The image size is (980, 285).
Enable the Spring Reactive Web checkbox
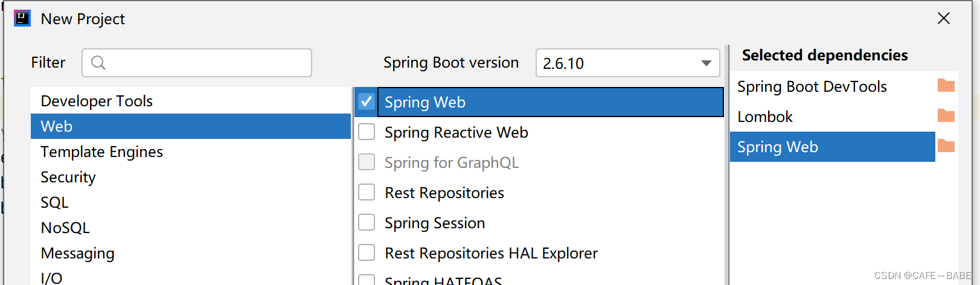[x=367, y=132]
